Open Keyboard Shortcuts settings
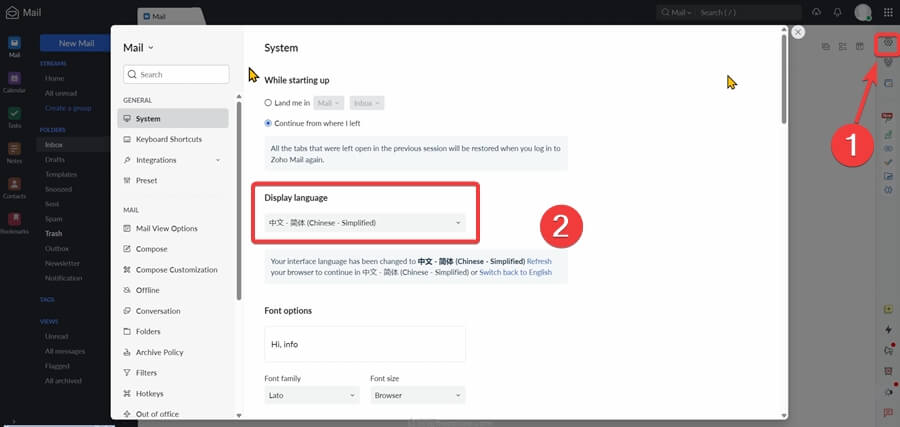900x427 pixels. pos(168,139)
